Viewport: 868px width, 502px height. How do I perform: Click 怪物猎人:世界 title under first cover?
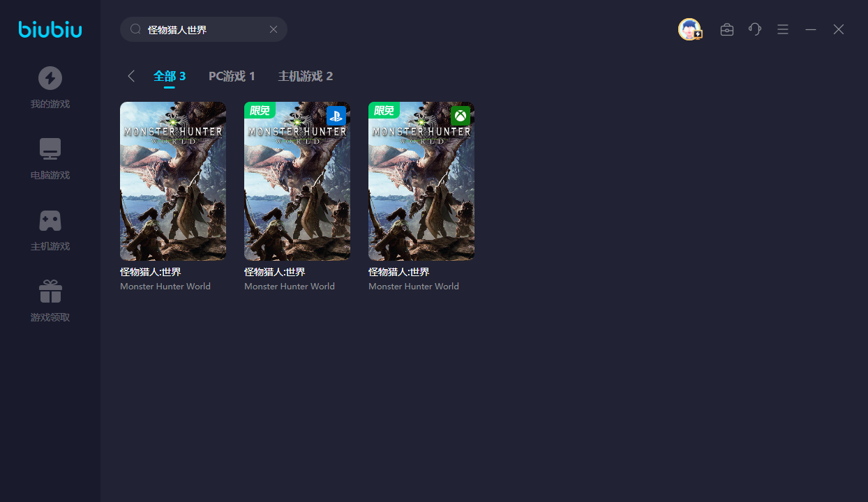(x=151, y=272)
